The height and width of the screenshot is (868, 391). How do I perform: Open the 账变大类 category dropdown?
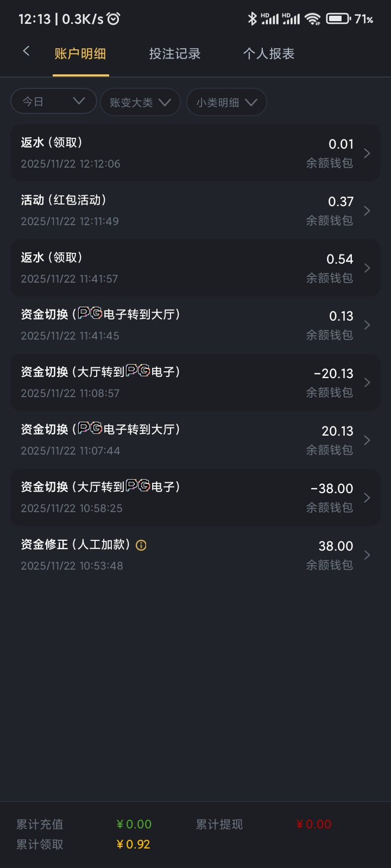pos(140,103)
